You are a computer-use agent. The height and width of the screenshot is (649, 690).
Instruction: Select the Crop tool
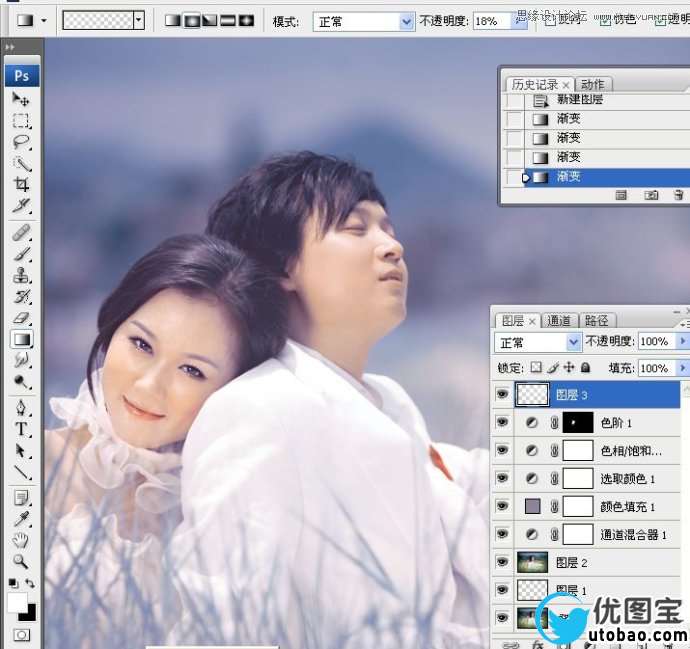pos(21,184)
